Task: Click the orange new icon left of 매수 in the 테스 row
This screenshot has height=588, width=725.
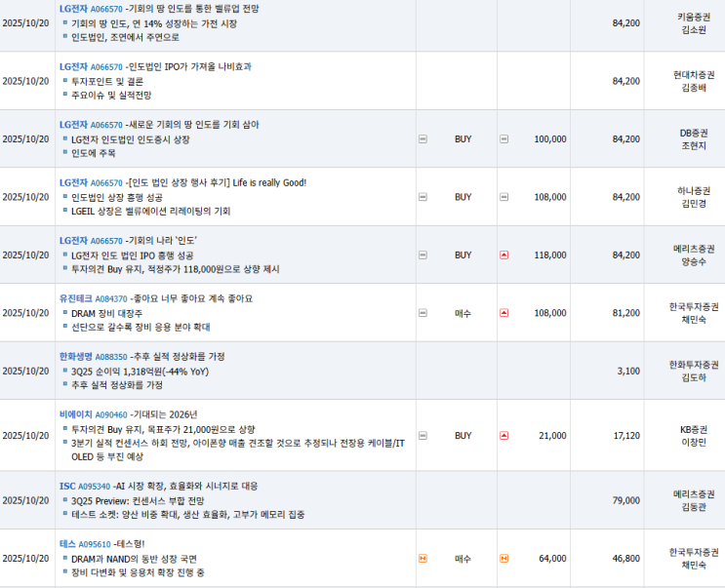Action: click(x=423, y=559)
